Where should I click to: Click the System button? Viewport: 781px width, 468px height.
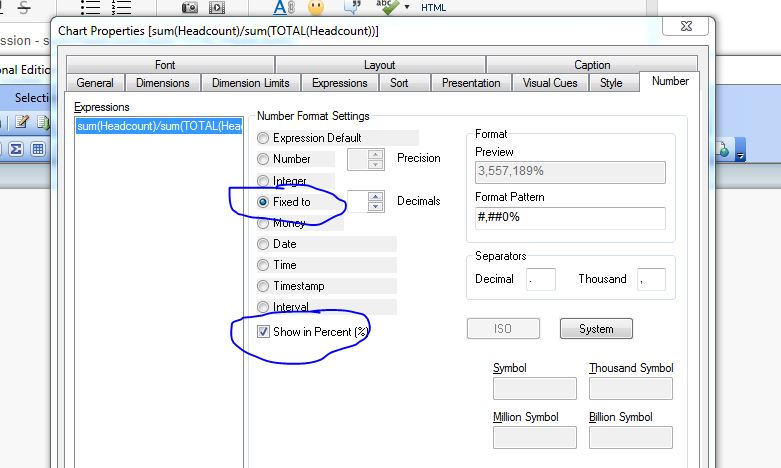[596, 329]
